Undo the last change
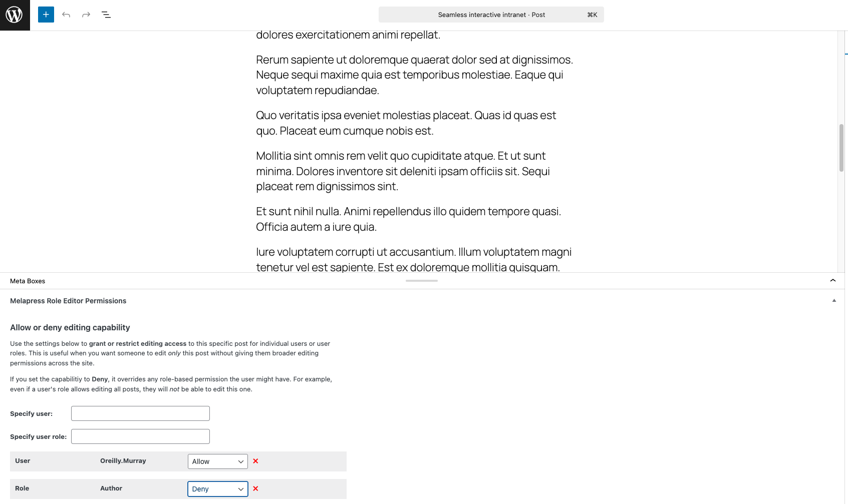Image resolution: width=848 pixels, height=504 pixels. pyautogui.click(x=66, y=15)
